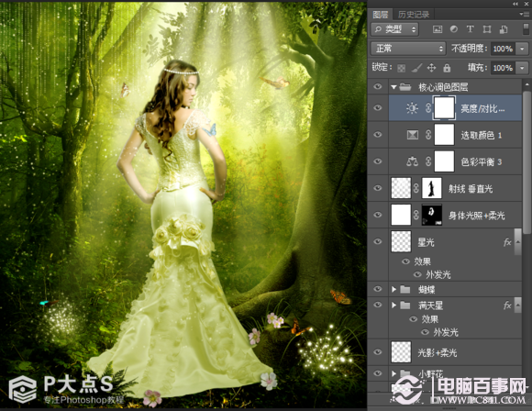Filter layers by type (T) icon
This screenshot has height=411, width=532.
point(470,29)
